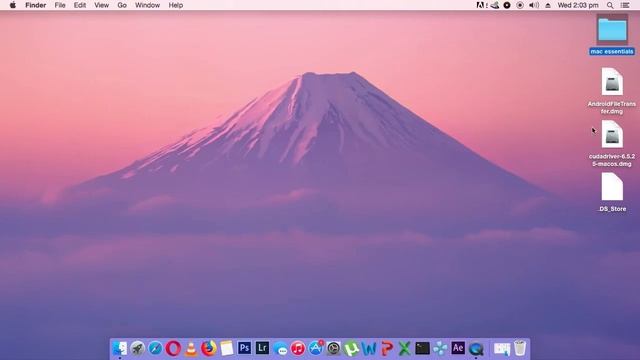Open the documents stack in dock

click(502, 349)
